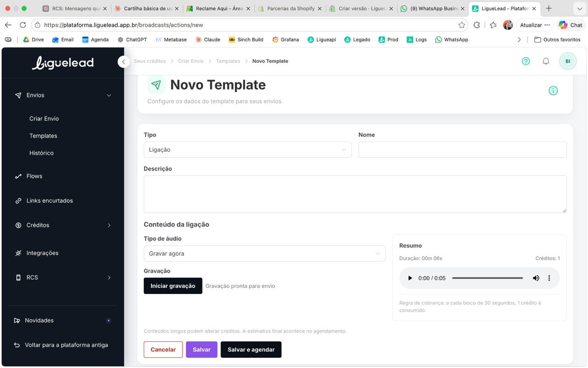Viewport: 588px width, 368px height.
Task: Collapse the sidebar with the arrow button
Action: click(x=123, y=62)
